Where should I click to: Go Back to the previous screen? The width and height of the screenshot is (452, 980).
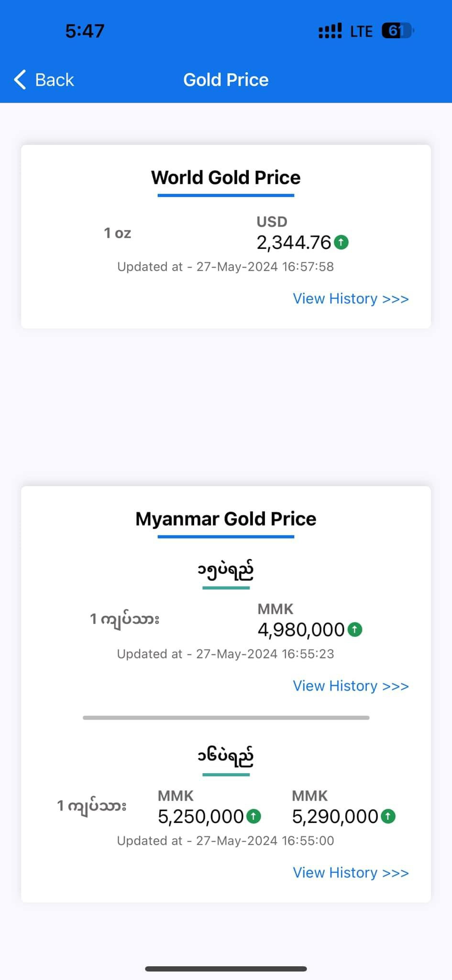point(54,80)
